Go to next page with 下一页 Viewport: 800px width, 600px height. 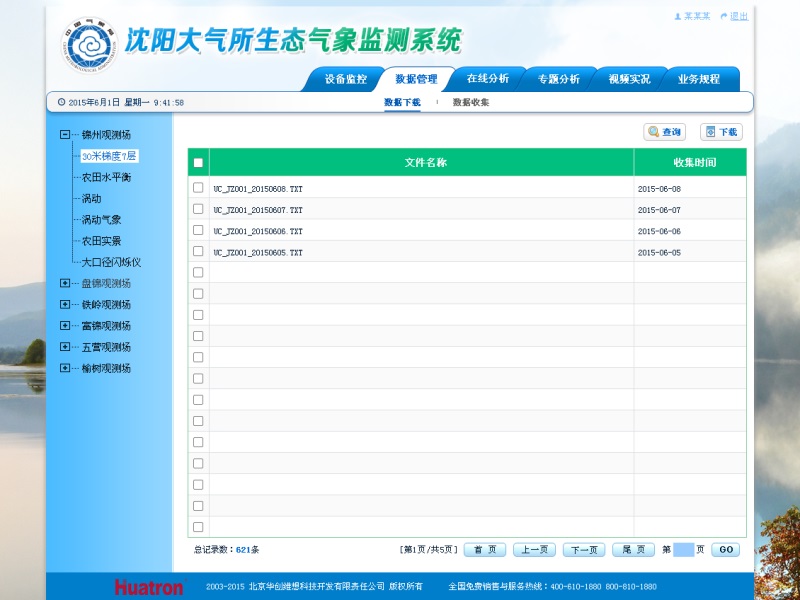point(584,550)
